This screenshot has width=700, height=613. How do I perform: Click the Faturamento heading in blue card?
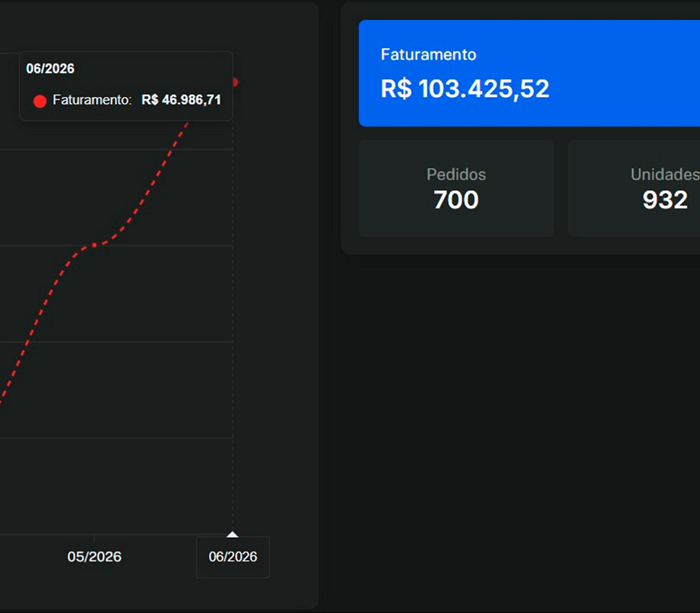point(428,54)
